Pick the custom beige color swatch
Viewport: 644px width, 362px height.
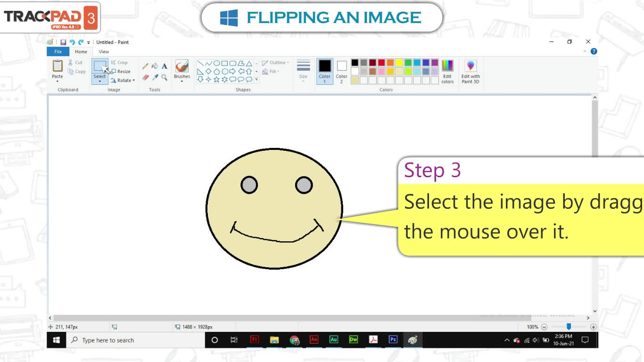pos(355,80)
